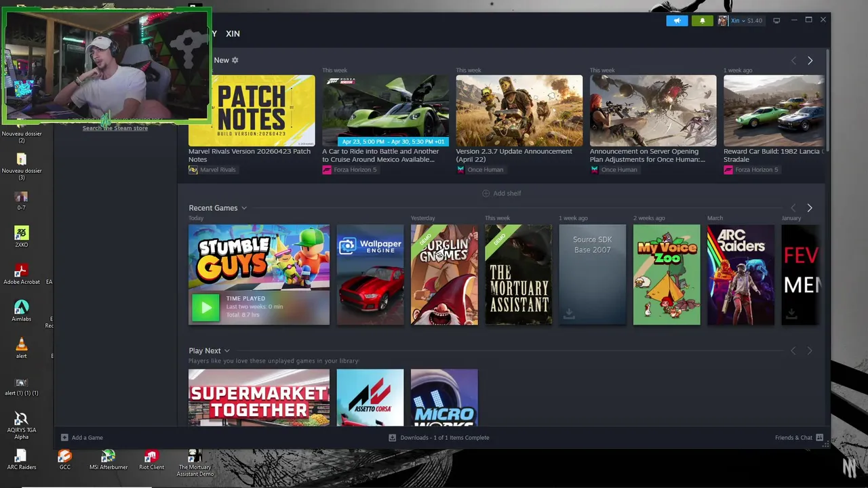Screen dimensions: 868x488
Task: Open the Steam announcements megaphone button
Action: point(677,20)
